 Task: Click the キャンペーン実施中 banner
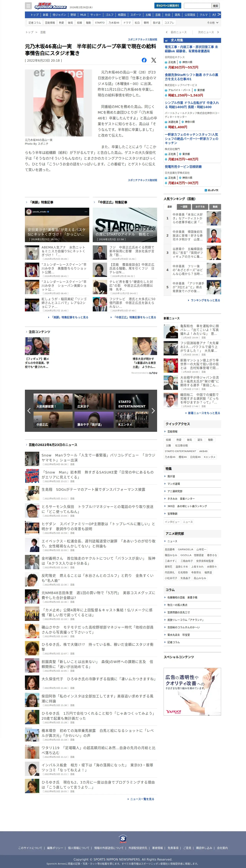[x=168, y=6]
